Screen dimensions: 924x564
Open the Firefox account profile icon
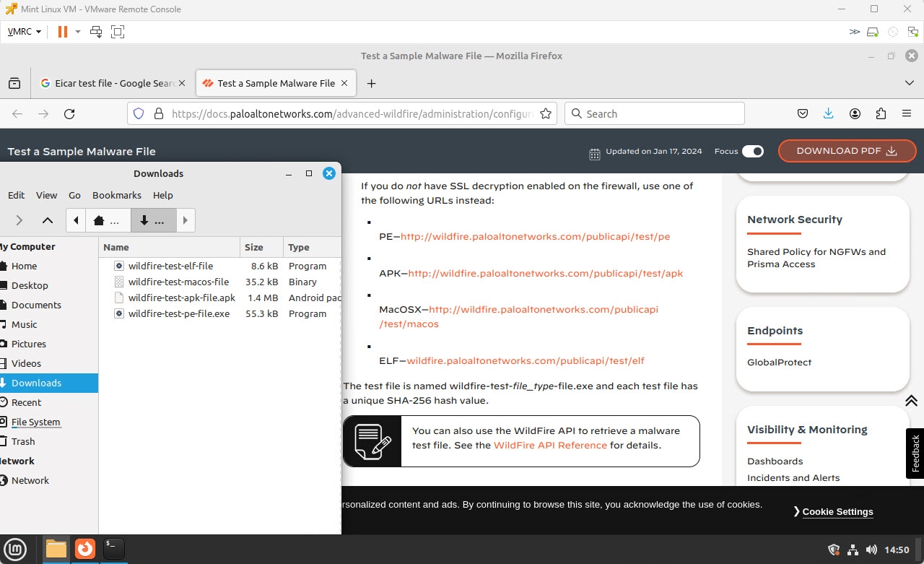(x=855, y=114)
